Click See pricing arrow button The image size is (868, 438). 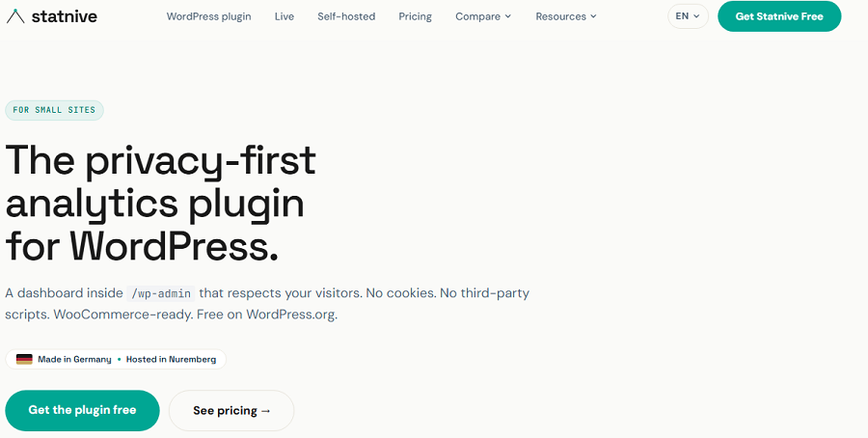pos(231,410)
